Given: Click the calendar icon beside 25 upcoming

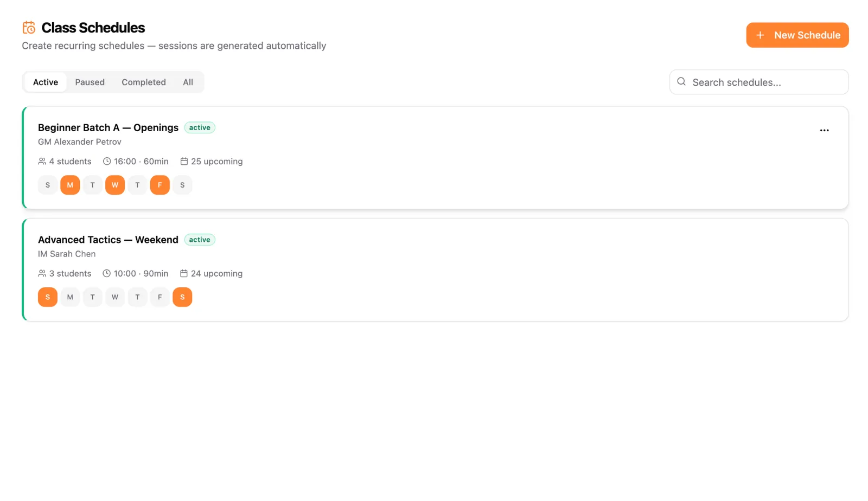Looking at the screenshot, I should pos(184,162).
